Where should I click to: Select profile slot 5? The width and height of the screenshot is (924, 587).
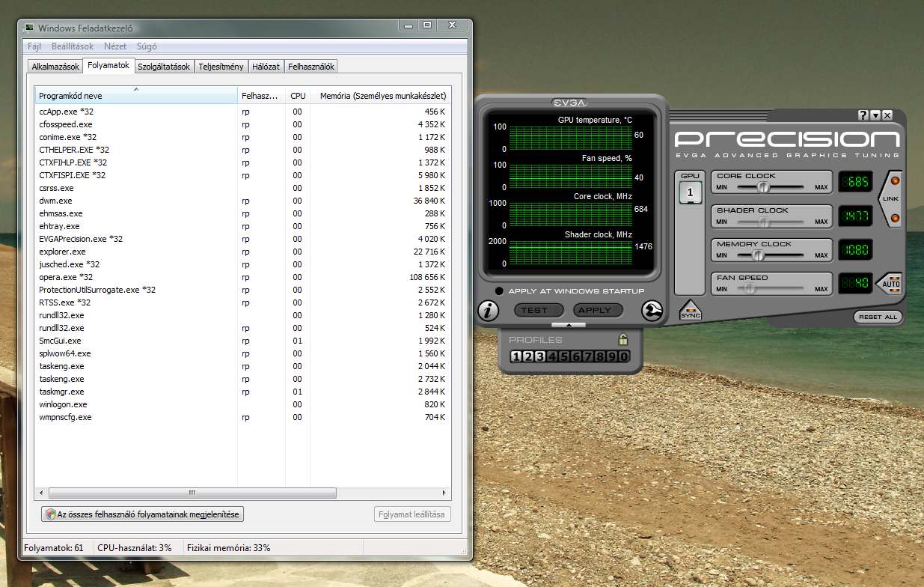tap(564, 356)
